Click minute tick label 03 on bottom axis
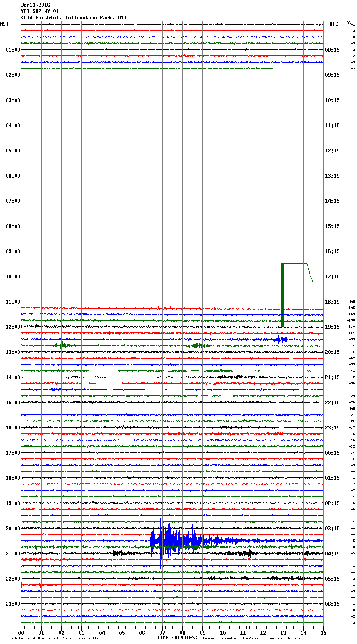Viewport: 357px width, 644px height. pos(82,633)
